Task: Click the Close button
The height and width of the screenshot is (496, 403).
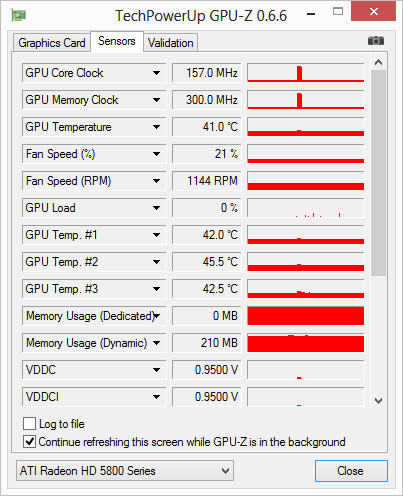Action: tap(351, 471)
